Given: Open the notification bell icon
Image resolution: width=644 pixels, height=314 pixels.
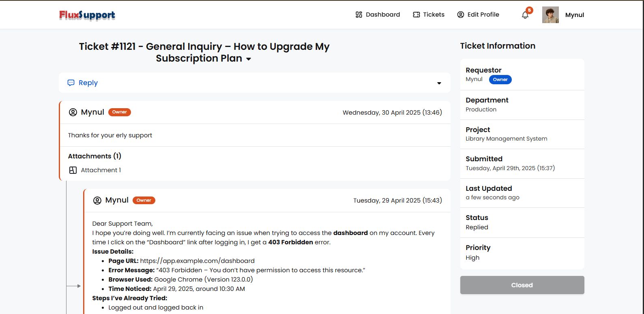Looking at the screenshot, I should coord(525,15).
